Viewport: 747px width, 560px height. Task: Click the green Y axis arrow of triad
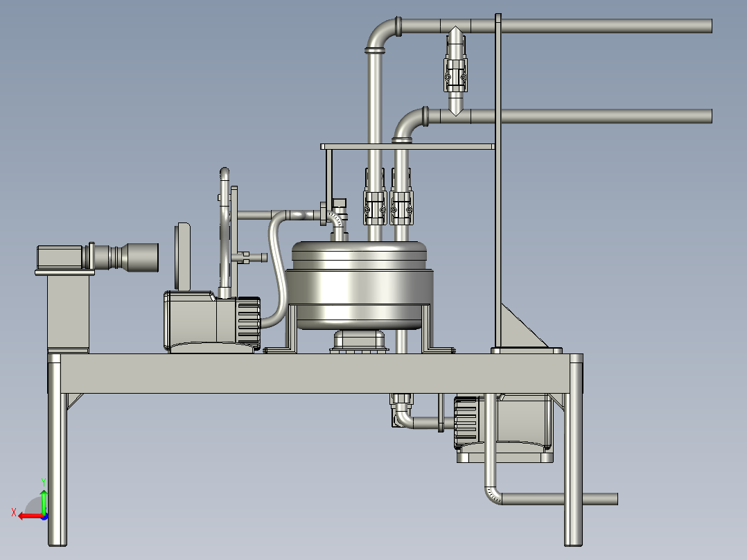coord(44,501)
